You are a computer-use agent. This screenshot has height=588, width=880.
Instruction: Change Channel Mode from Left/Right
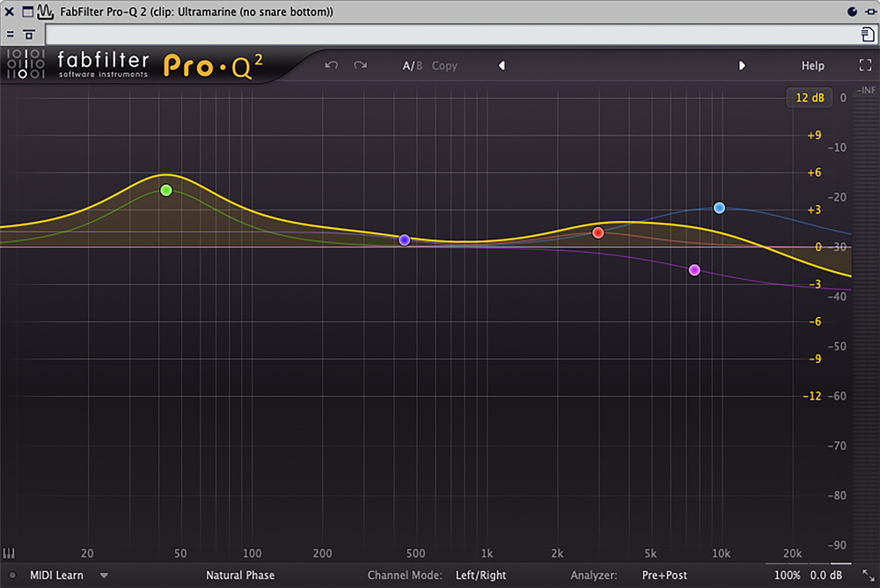[480, 576]
